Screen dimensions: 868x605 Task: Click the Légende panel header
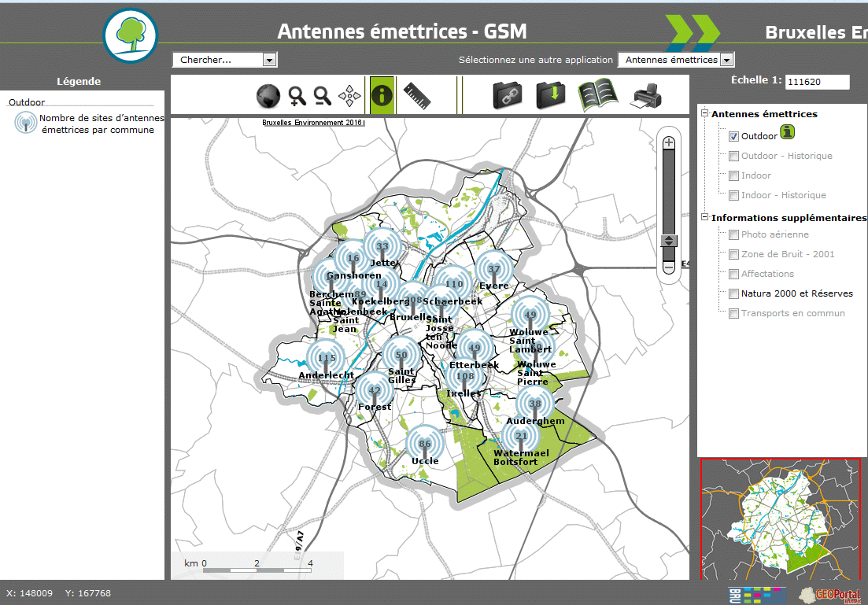79,81
